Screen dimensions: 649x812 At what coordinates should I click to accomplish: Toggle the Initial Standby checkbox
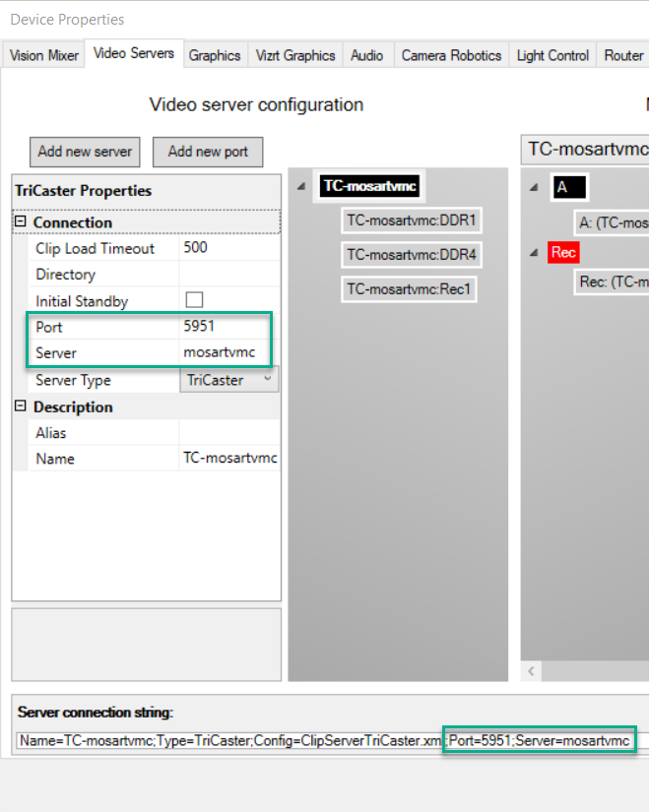point(195,300)
